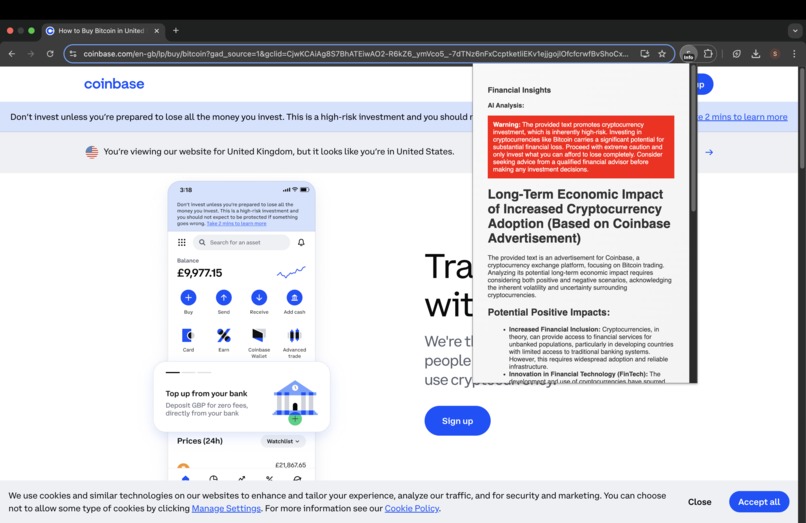Click the Financial Insights heading

point(519,90)
